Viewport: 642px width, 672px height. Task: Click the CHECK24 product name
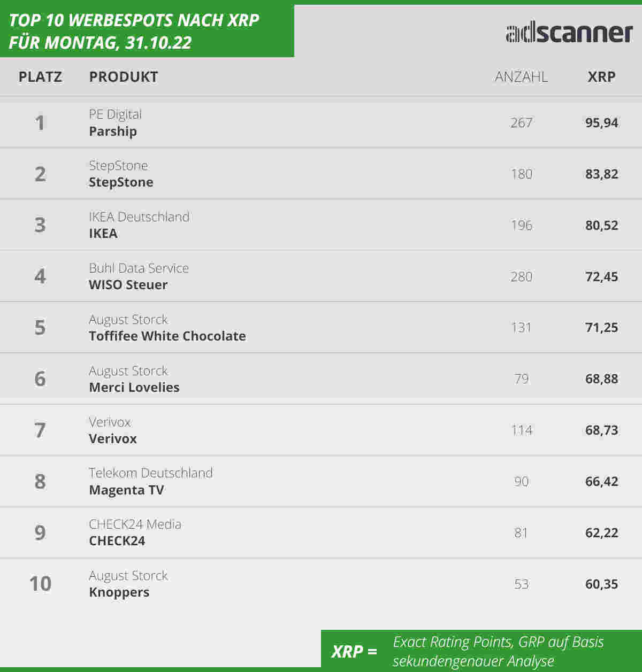[x=117, y=541]
